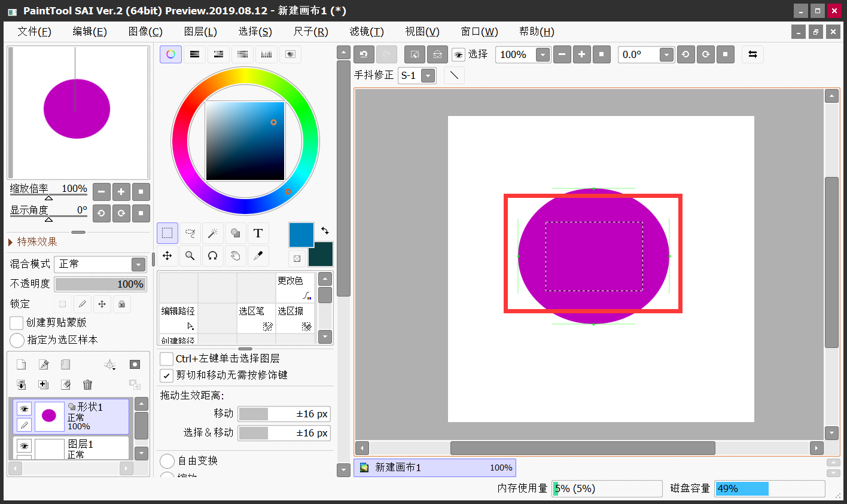Open the rotation angle 0.0° dropdown
The width and height of the screenshot is (847, 504).
click(x=666, y=55)
